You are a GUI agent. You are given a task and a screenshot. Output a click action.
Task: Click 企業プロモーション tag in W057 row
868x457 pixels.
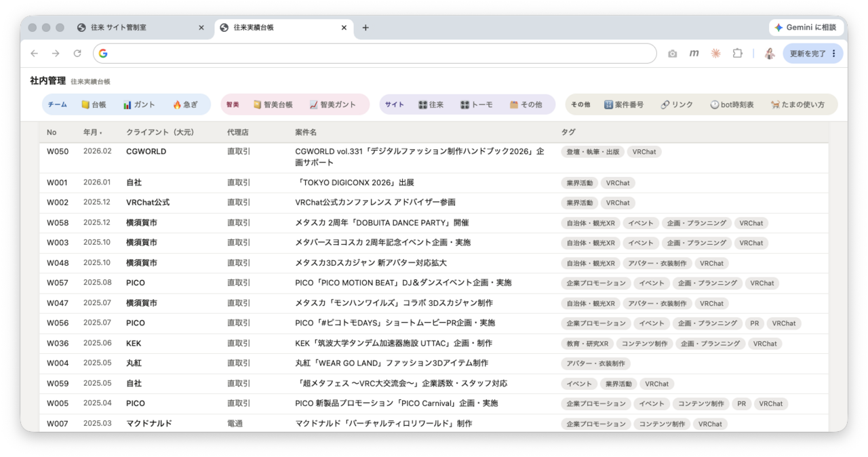tap(596, 283)
